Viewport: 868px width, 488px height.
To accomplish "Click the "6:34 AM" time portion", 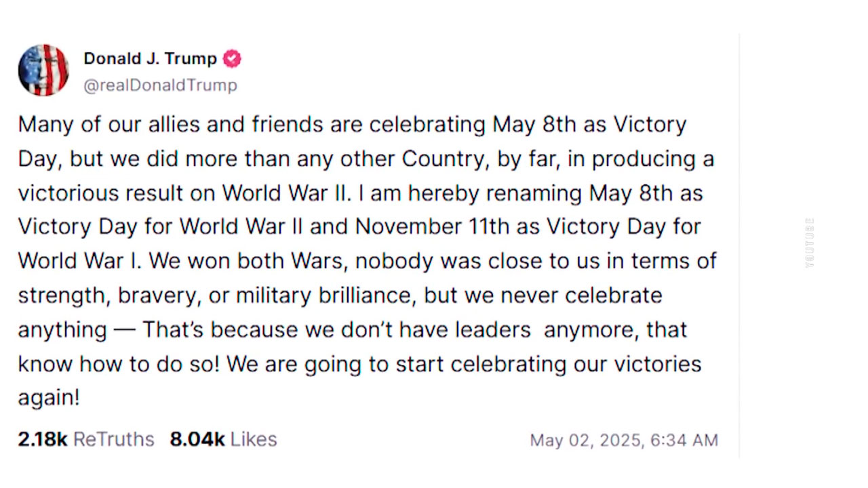I will [684, 440].
